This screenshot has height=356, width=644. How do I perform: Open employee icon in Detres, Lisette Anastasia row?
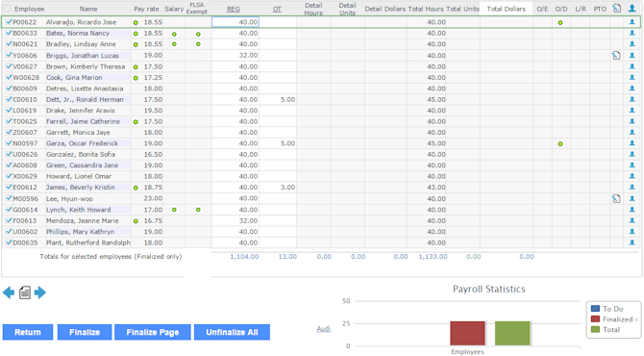pyautogui.click(x=632, y=89)
